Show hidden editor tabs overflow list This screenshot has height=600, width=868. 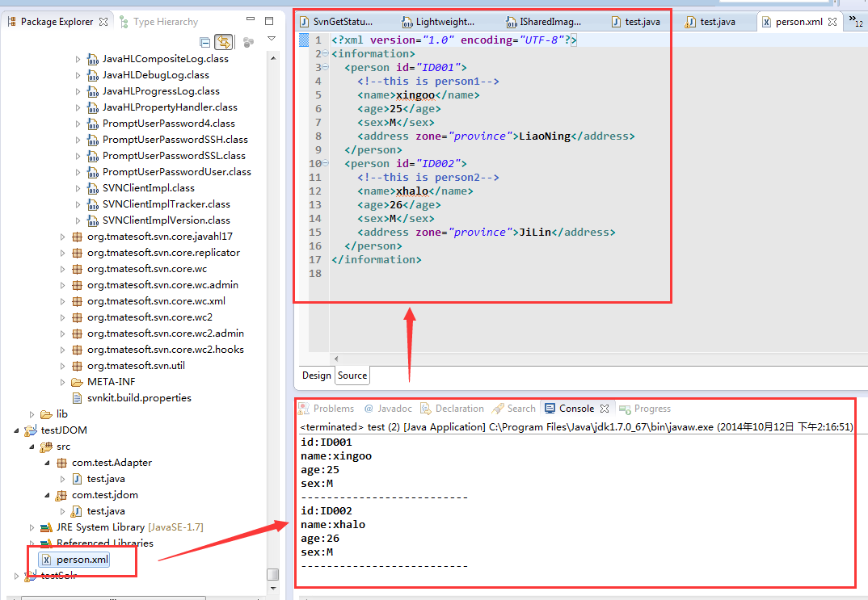click(x=856, y=22)
